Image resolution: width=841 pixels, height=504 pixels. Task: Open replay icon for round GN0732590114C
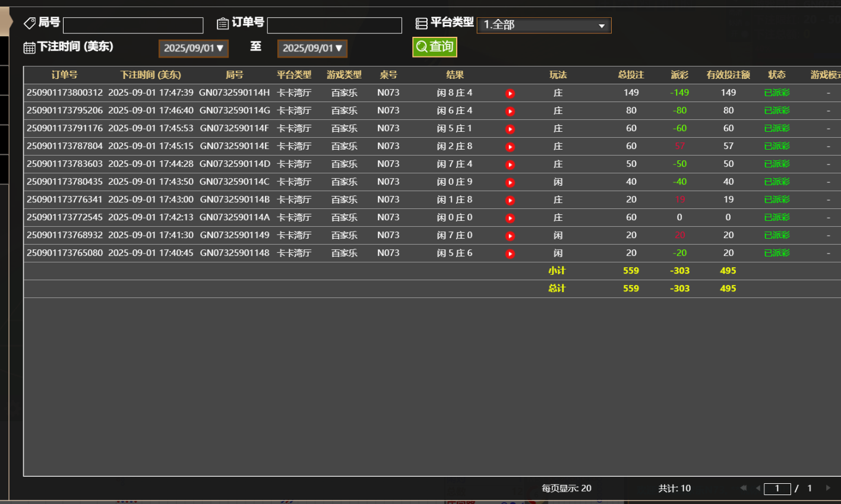(x=510, y=182)
